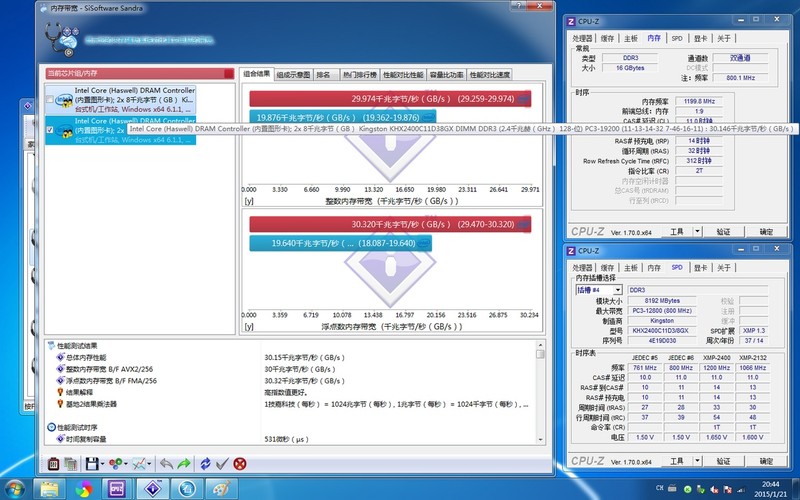Click the taskbar clock showing 20:44
This screenshot has width=800, height=500.
coord(770,484)
